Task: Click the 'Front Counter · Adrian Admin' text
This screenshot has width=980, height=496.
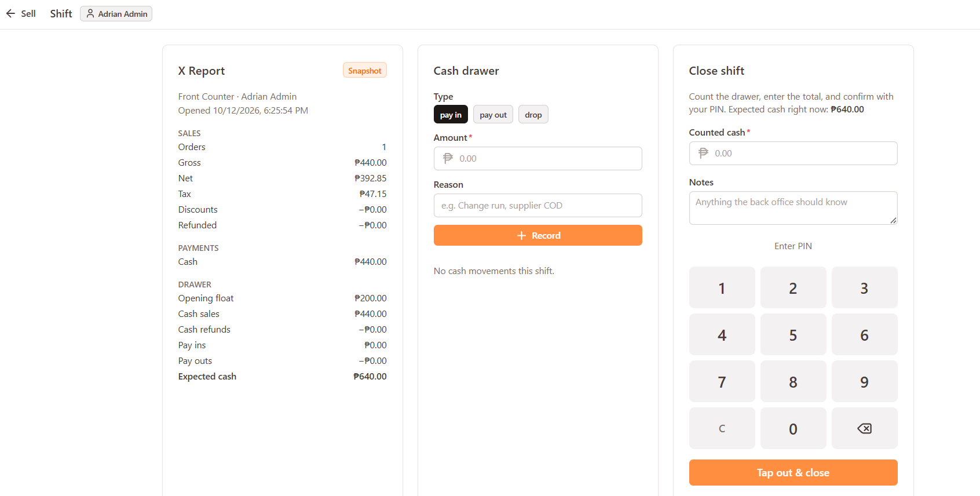Action: pos(237,97)
